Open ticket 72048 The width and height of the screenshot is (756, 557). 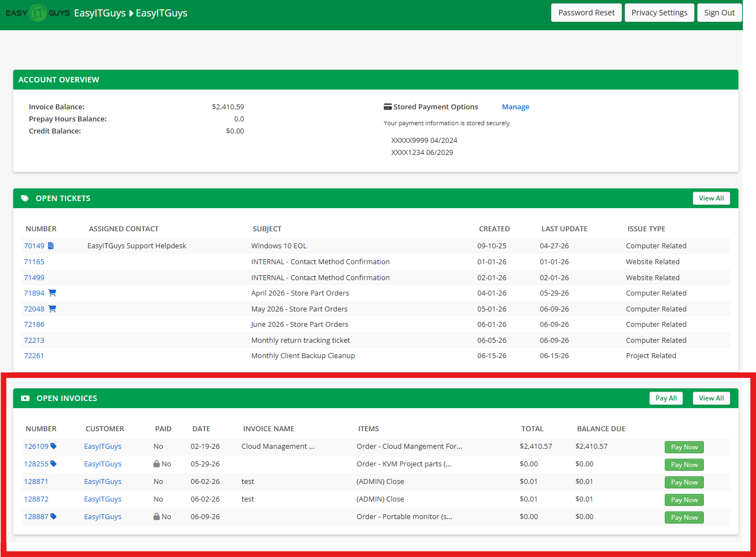pos(34,309)
